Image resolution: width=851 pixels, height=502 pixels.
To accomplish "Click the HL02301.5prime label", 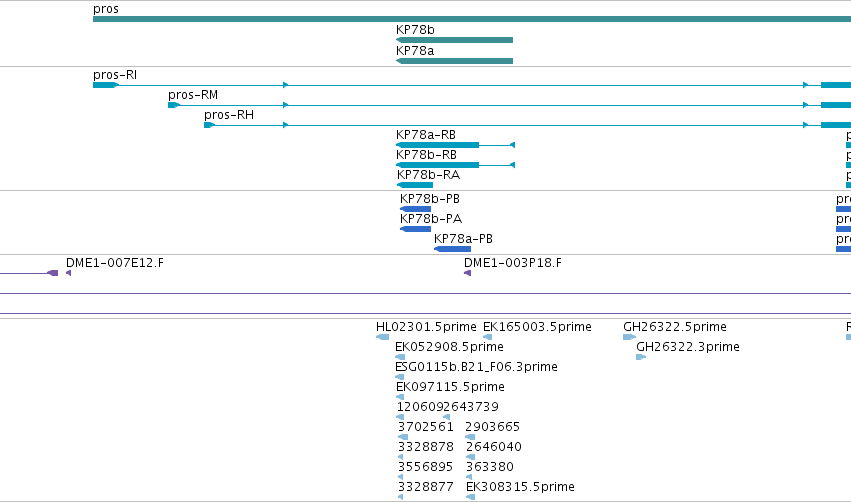I will (426, 327).
